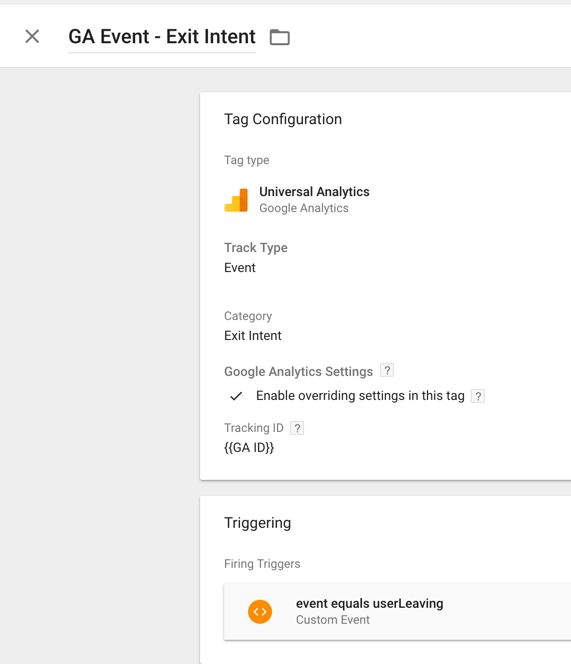
Task: Click the Google Analytics subtitle text
Action: coord(304,208)
